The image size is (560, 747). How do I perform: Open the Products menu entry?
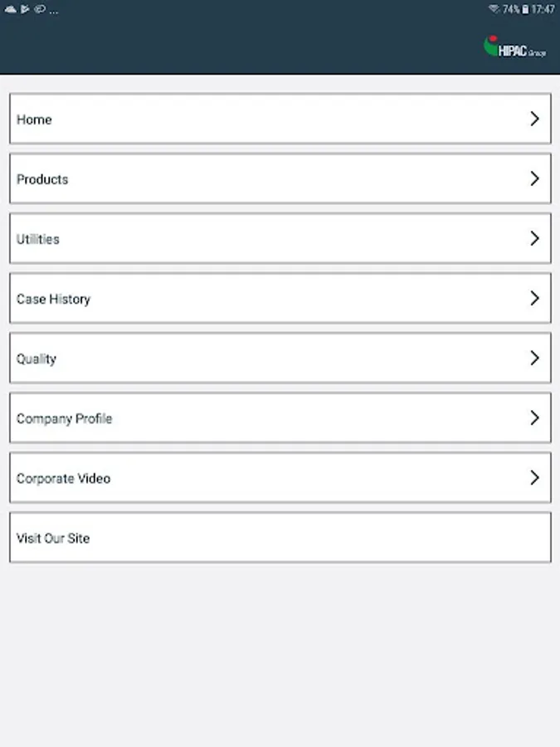point(42,179)
